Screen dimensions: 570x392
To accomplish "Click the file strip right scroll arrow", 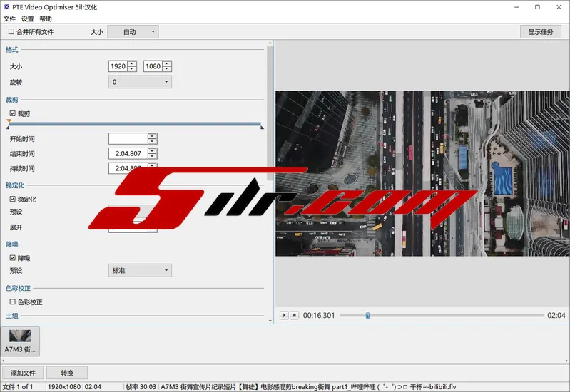I will coord(566,361).
